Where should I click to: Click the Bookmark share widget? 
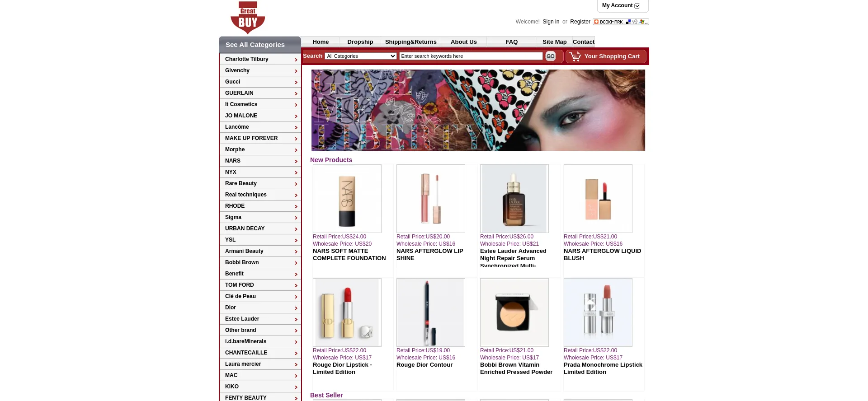[x=621, y=22]
